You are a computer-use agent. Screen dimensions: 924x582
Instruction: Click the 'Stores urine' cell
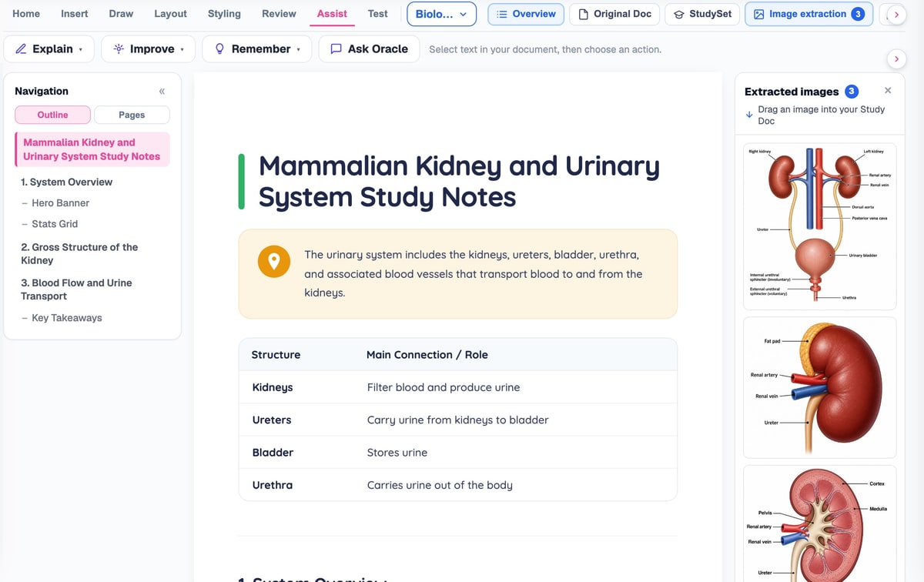click(x=397, y=453)
